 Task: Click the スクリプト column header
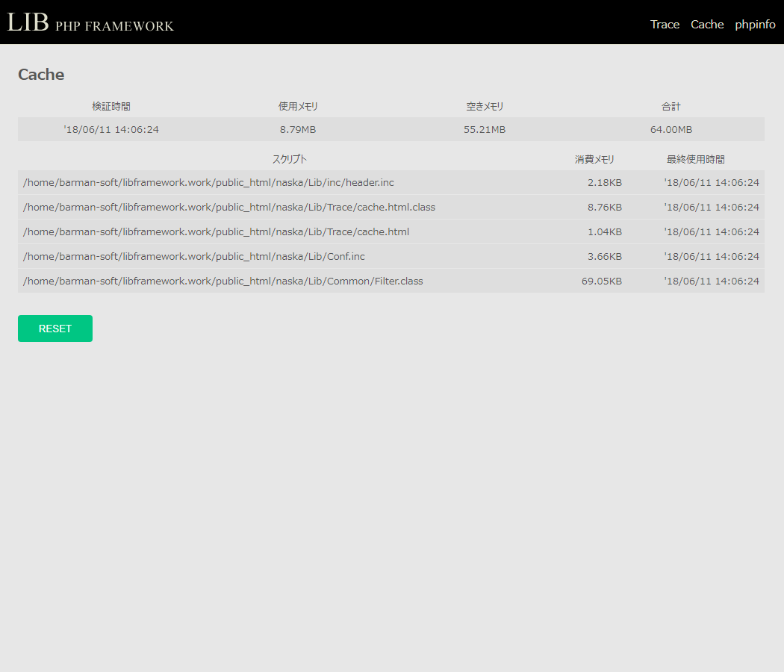click(289, 160)
